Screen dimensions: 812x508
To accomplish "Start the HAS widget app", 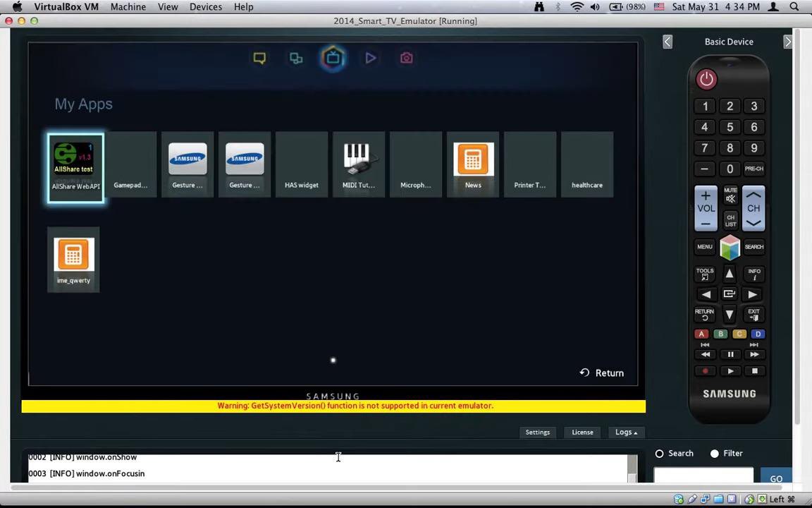I will point(302,164).
